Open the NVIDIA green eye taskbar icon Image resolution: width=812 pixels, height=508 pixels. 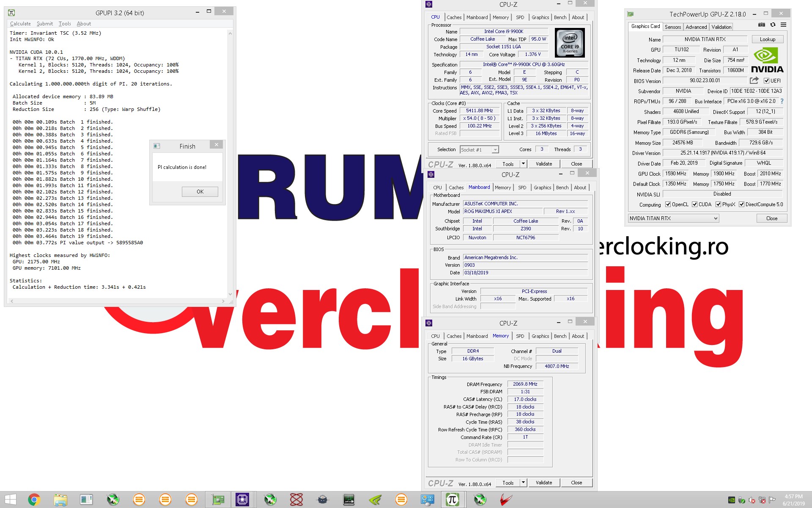click(x=375, y=500)
